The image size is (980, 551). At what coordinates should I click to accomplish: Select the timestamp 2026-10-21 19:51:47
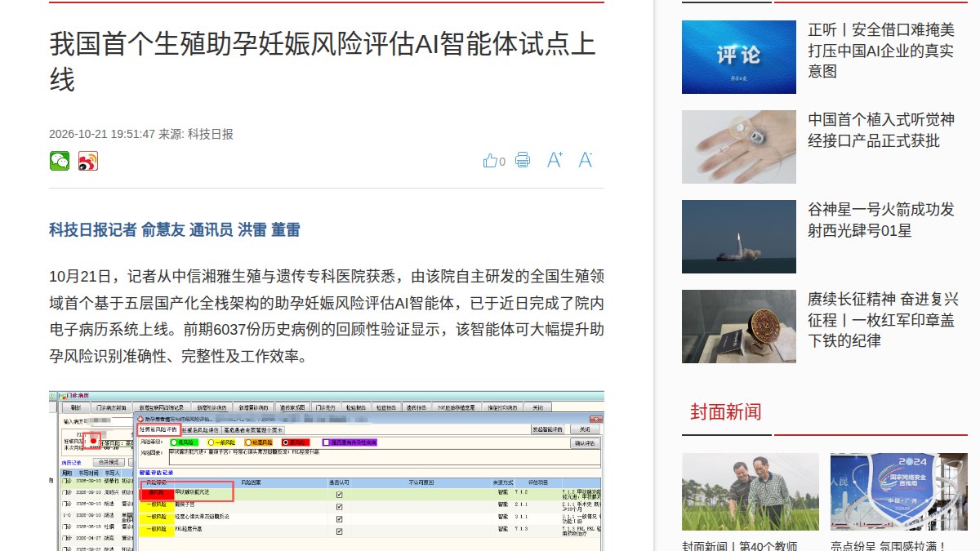coord(102,134)
